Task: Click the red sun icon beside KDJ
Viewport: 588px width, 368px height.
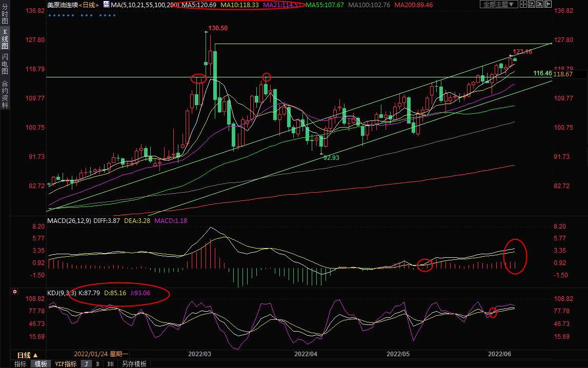Action: pyautogui.click(x=15, y=292)
